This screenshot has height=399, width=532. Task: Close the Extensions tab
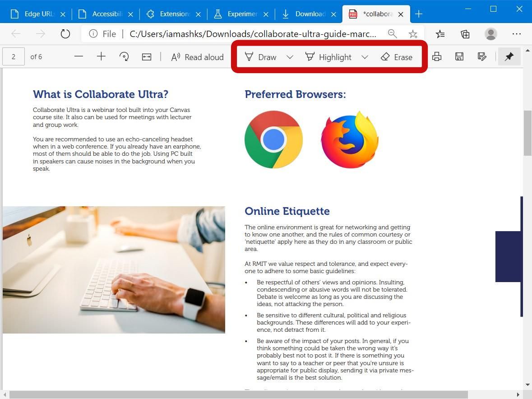click(x=199, y=14)
